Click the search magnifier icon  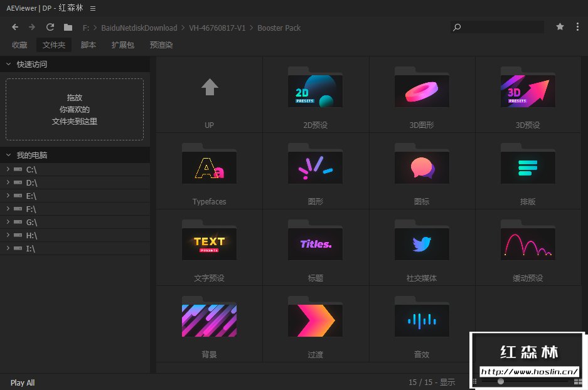coord(457,27)
